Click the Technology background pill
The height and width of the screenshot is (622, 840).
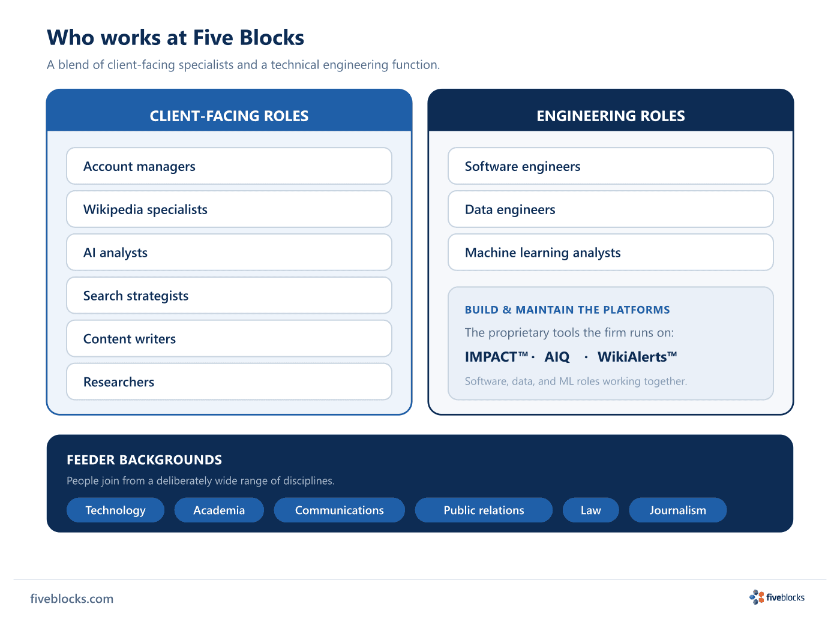pyautogui.click(x=115, y=510)
